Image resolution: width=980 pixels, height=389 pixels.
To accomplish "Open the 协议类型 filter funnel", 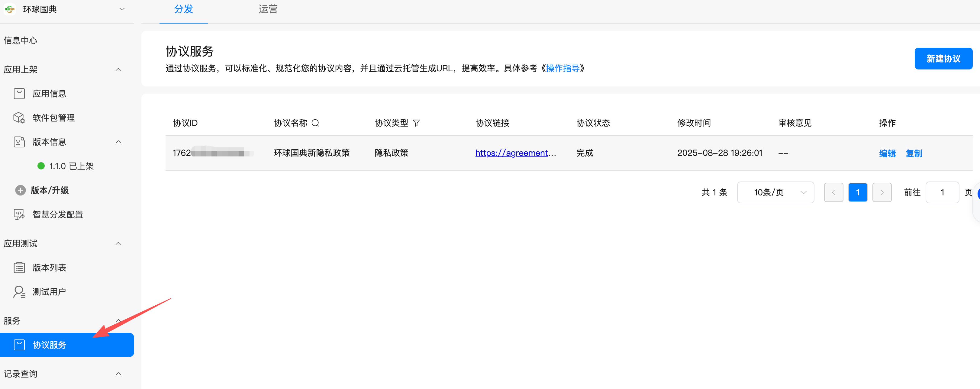I will 416,123.
